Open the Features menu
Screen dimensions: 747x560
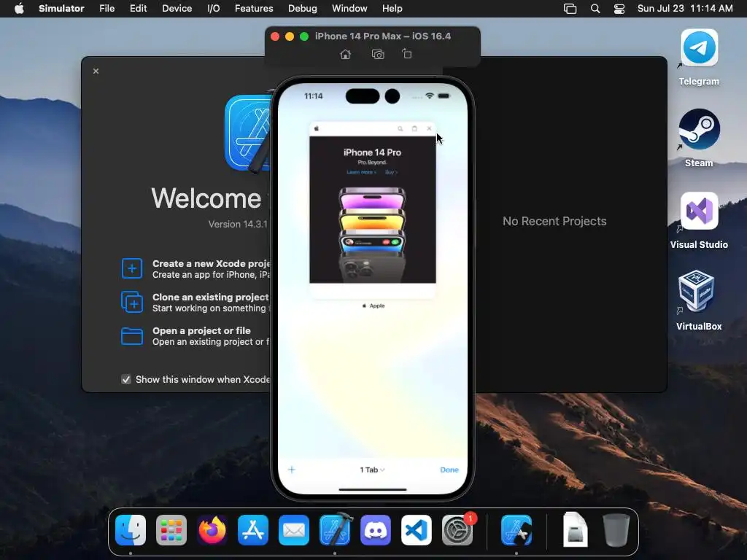254,9
